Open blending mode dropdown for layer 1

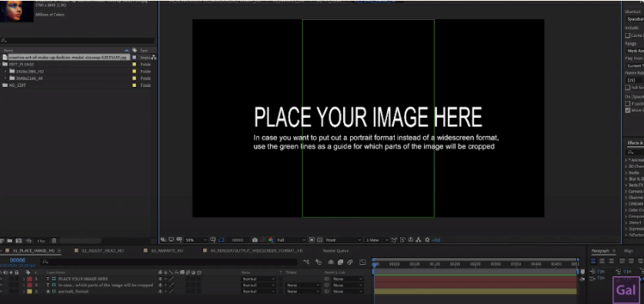(x=259, y=279)
